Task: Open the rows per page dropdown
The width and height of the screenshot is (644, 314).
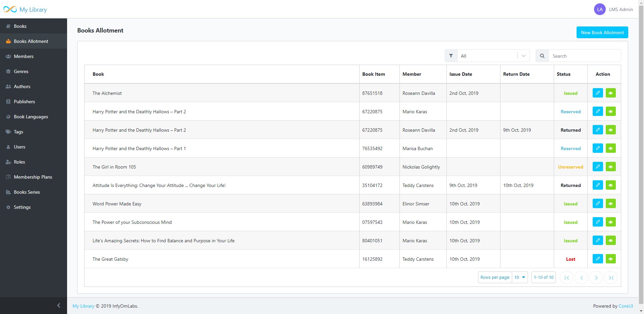Action: (520, 277)
